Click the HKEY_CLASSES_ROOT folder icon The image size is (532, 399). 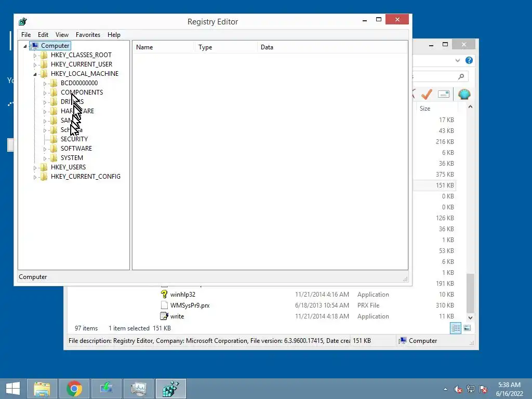pos(44,55)
